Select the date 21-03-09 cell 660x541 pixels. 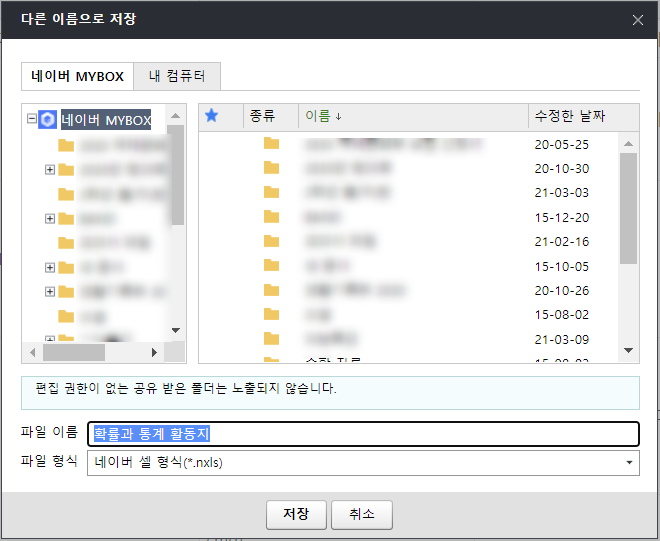[562, 339]
